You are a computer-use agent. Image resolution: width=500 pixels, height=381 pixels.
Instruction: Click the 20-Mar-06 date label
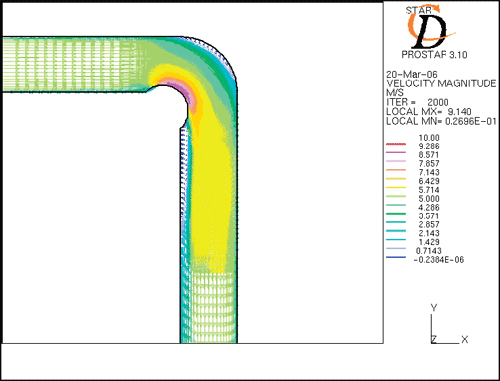point(412,74)
